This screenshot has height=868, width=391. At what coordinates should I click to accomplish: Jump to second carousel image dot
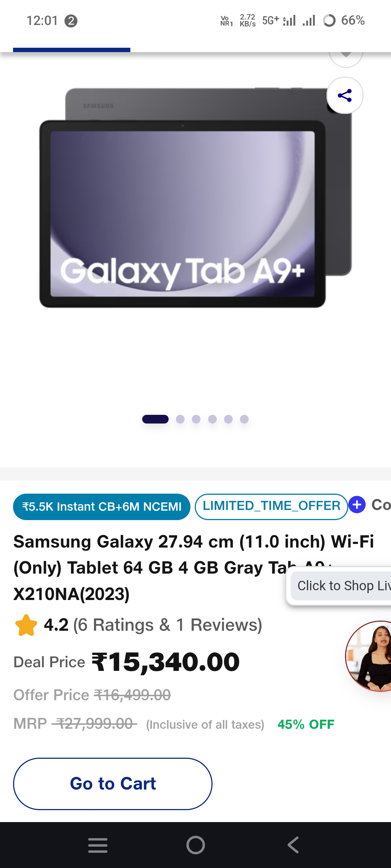180,419
